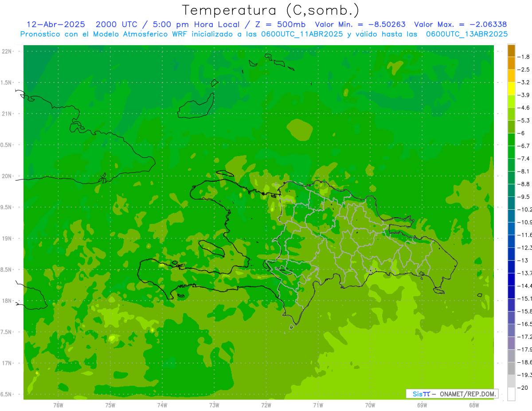
Task: Click the 68W longitude axis label
Action: [x=474, y=405]
